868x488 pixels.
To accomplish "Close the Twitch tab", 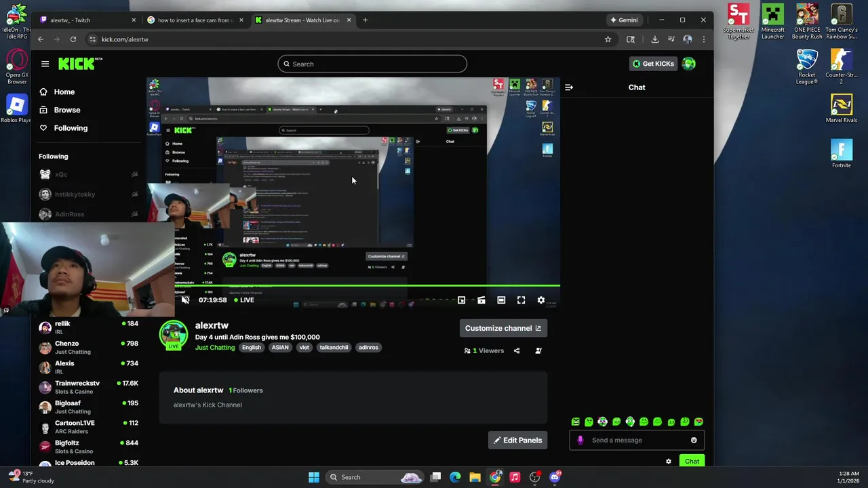I will pyautogui.click(x=134, y=20).
